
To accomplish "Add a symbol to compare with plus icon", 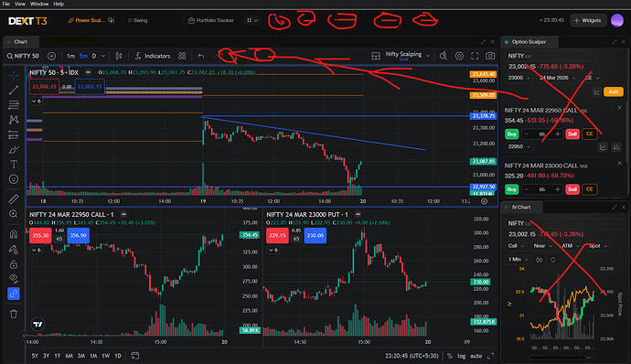I will click(51, 56).
